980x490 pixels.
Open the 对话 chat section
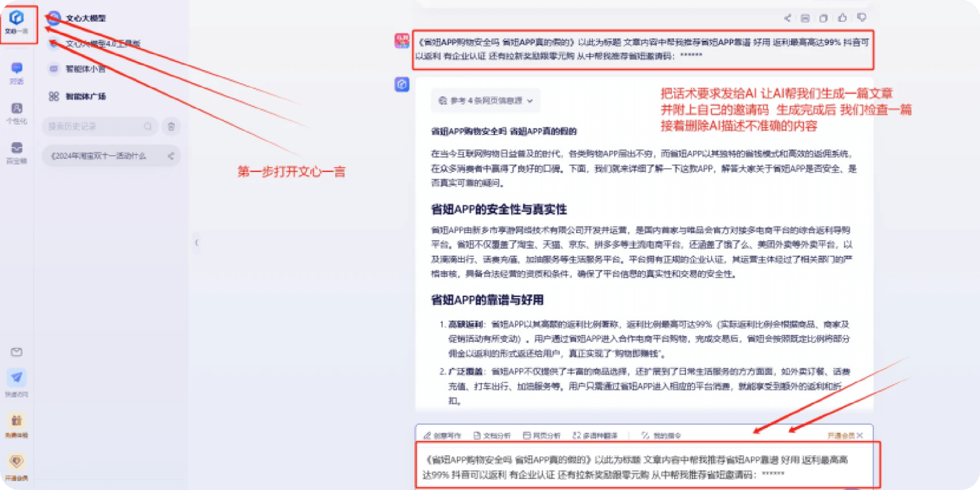tap(17, 73)
